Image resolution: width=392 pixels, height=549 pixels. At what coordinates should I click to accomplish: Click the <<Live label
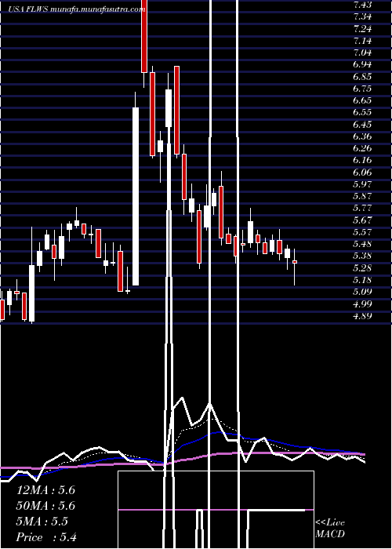coord(330,523)
